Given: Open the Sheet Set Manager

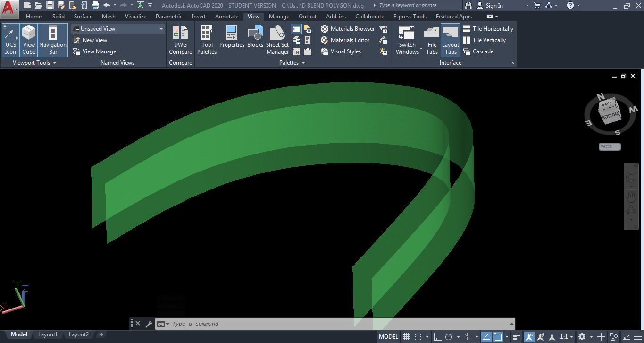Looking at the screenshot, I should pyautogui.click(x=277, y=40).
